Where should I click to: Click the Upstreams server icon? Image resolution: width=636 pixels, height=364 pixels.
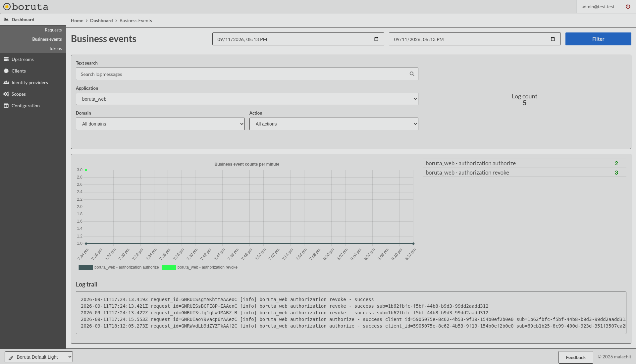(6, 59)
